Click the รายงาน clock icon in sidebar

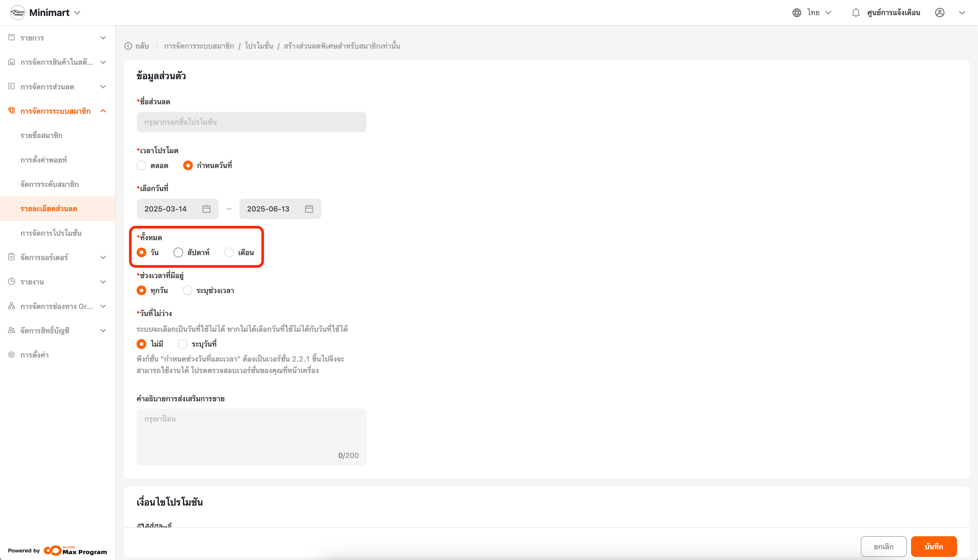click(x=12, y=282)
